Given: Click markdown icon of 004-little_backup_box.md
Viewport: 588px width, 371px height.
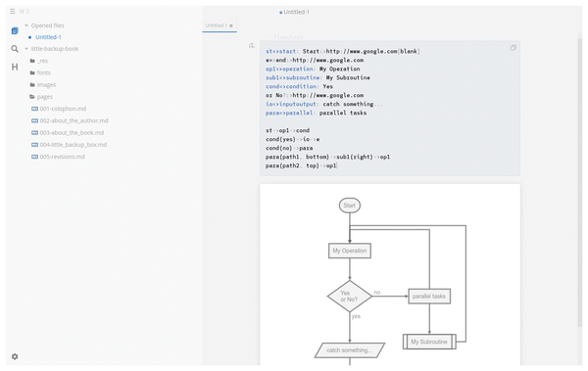Looking at the screenshot, I should (34, 145).
